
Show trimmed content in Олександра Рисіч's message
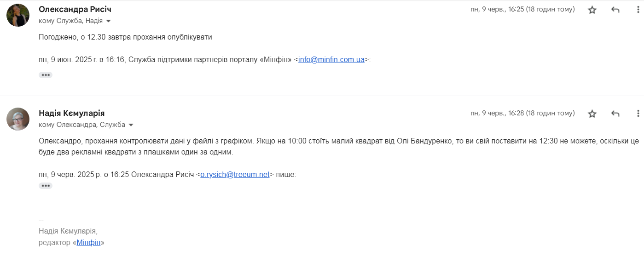pyautogui.click(x=46, y=75)
